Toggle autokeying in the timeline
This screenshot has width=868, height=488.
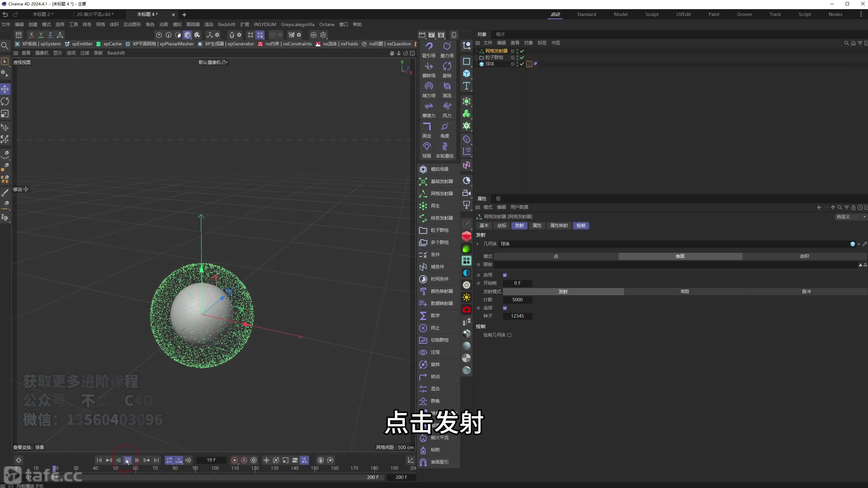point(244,460)
